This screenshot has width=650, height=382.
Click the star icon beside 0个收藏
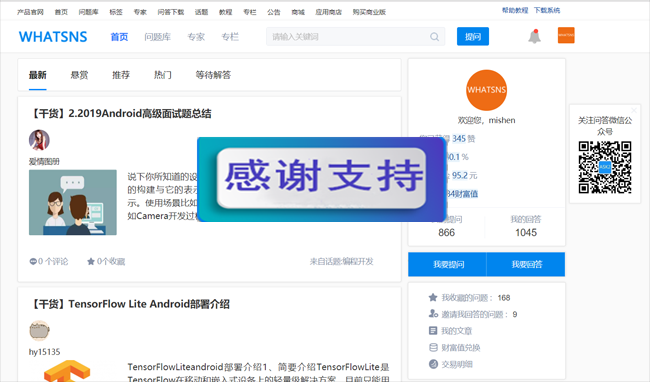tap(91, 261)
